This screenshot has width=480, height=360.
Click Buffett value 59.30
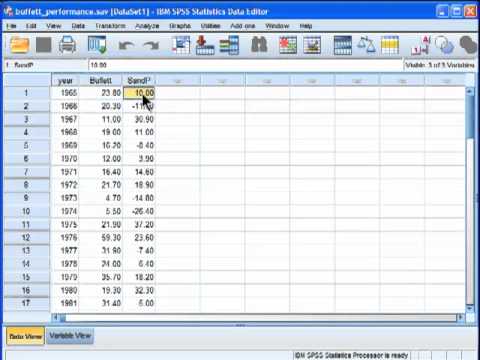click(x=101, y=238)
